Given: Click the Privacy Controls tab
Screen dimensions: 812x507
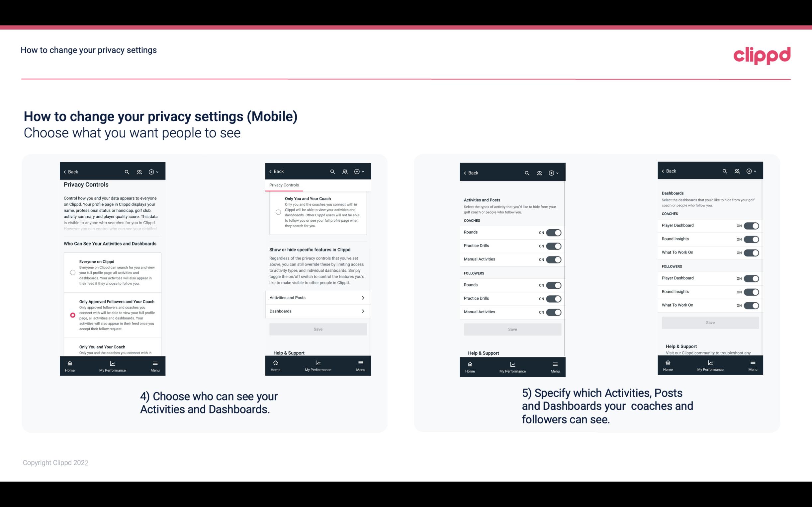Looking at the screenshot, I should click(x=284, y=185).
